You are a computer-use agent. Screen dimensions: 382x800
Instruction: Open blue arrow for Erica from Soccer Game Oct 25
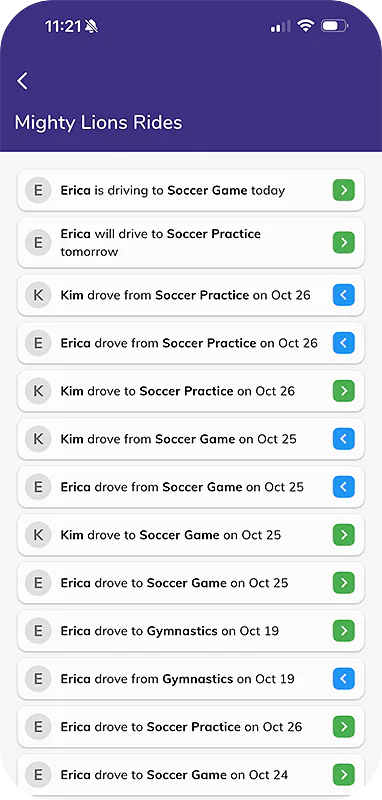[x=344, y=487]
